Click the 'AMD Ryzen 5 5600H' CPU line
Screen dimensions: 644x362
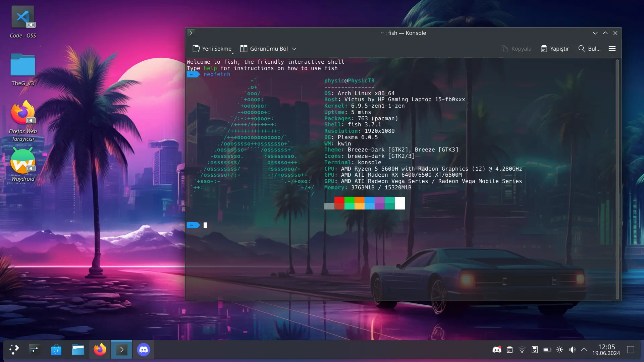coord(423,169)
